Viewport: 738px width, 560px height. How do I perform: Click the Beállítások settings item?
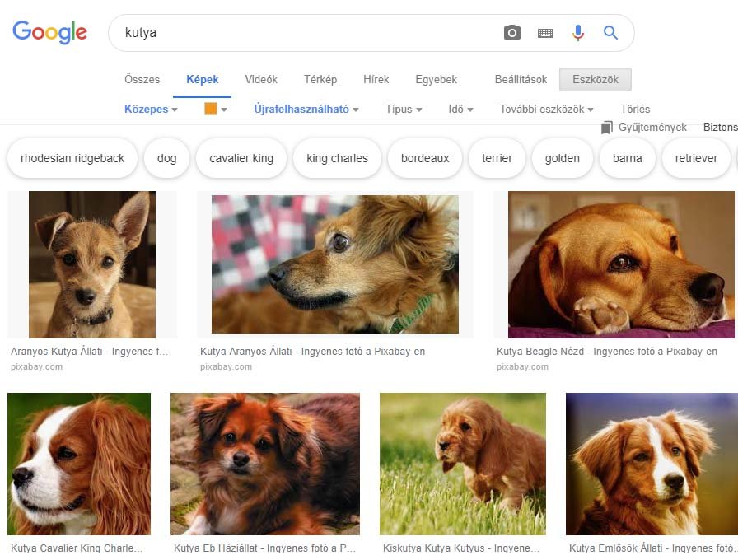521,79
